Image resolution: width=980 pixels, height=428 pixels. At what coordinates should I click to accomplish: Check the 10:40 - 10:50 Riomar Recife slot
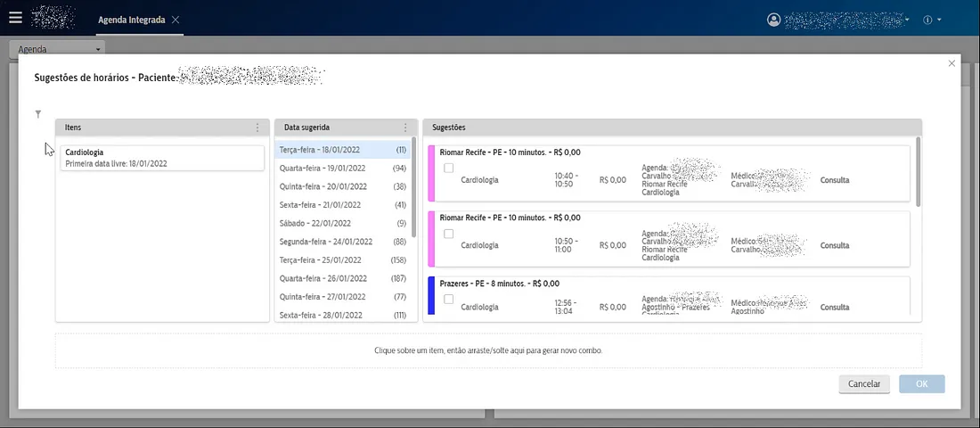pos(449,168)
